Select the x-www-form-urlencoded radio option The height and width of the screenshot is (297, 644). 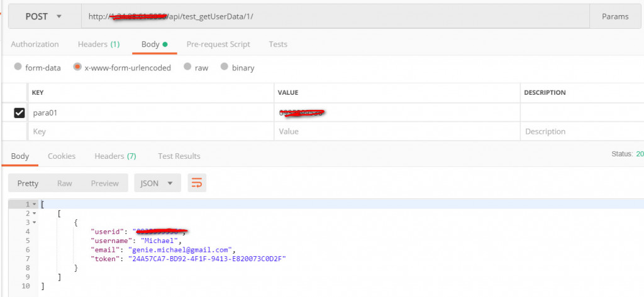pos(77,67)
